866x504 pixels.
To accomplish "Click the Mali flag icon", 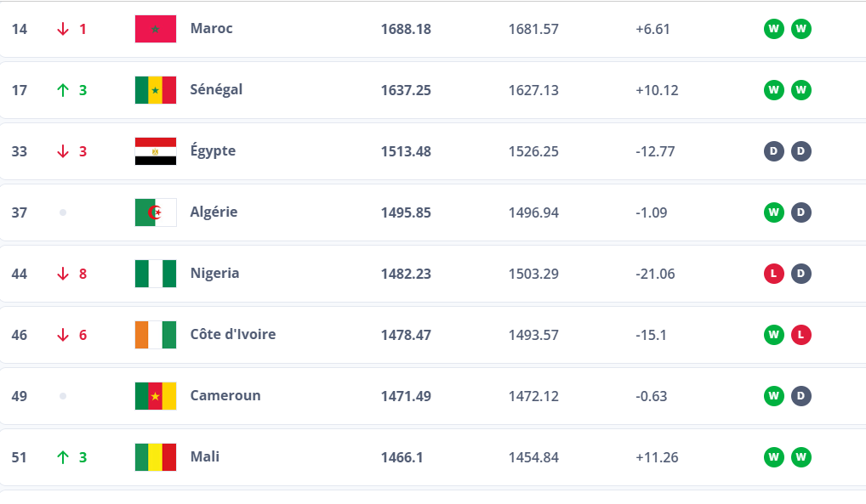I will 156,457.
